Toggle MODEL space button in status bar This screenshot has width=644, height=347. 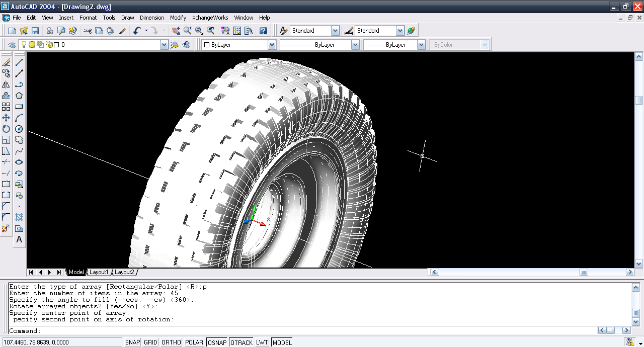pyautogui.click(x=282, y=342)
